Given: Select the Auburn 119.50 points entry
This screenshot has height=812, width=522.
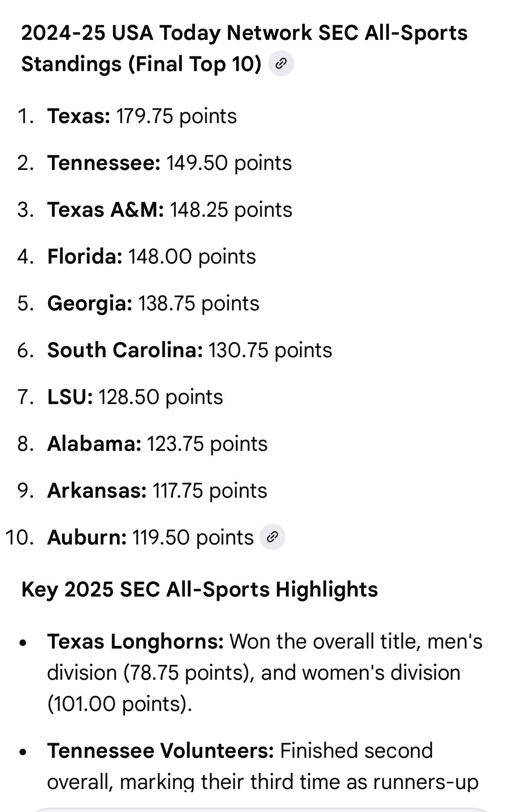Looking at the screenshot, I should coord(150,538).
